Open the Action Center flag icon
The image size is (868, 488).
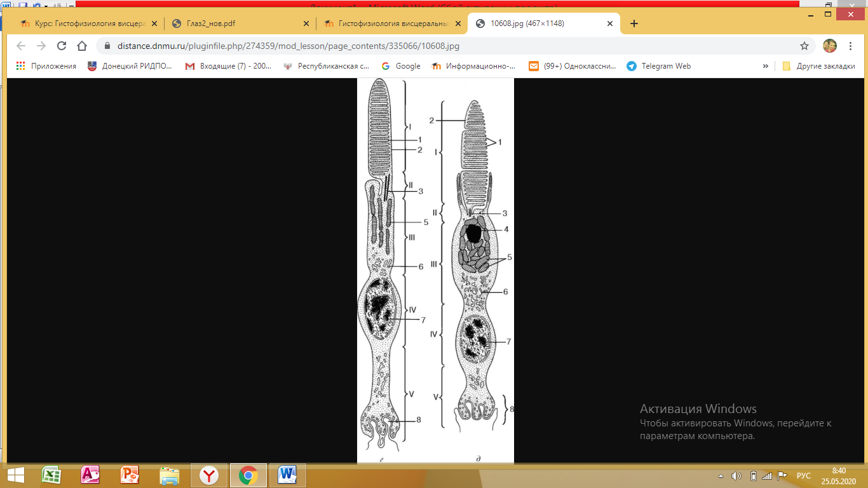coord(783,476)
